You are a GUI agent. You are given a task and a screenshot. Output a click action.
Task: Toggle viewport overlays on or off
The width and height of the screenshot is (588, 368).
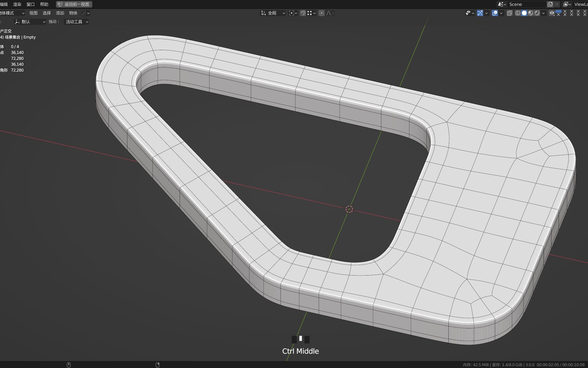(495, 13)
